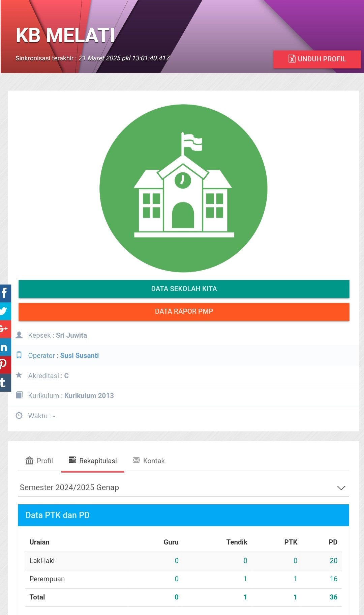The image size is (364, 615).
Task: Share page via Twitter bird icon
Action: click(5, 311)
